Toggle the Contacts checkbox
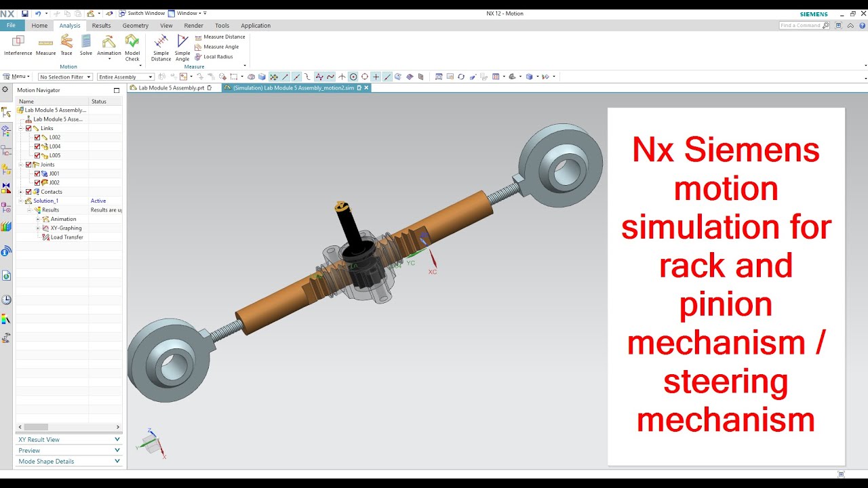868x488 pixels. pyautogui.click(x=28, y=192)
